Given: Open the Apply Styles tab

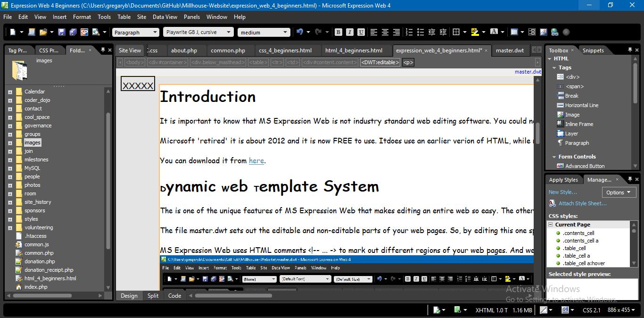Looking at the screenshot, I should click(563, 179).
